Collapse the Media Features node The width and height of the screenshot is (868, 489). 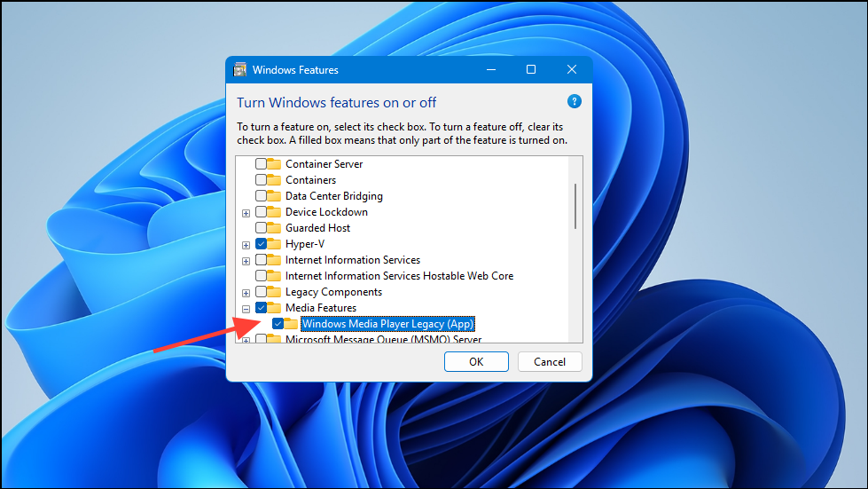pos(246,309)
